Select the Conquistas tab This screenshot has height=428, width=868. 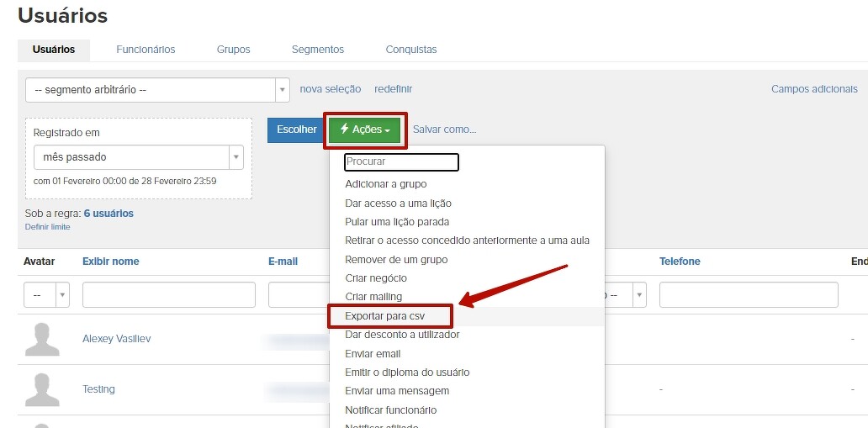click(x=410, y=50)
